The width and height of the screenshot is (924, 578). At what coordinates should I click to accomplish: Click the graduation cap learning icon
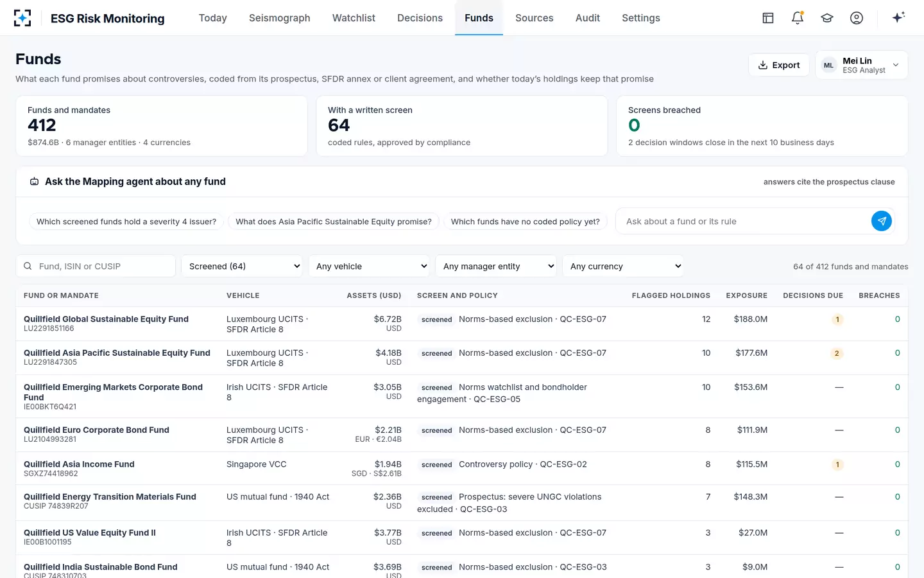[x=827, y=18]
